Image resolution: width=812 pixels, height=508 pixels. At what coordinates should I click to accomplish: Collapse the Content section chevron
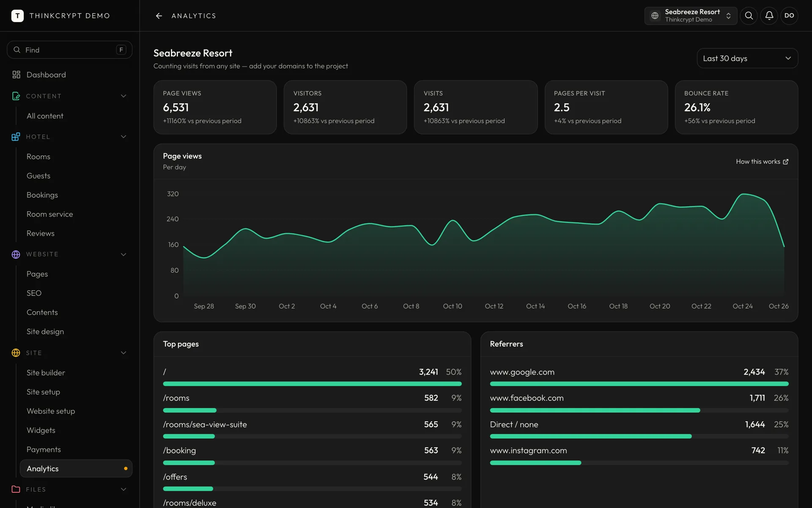[123, 96]
